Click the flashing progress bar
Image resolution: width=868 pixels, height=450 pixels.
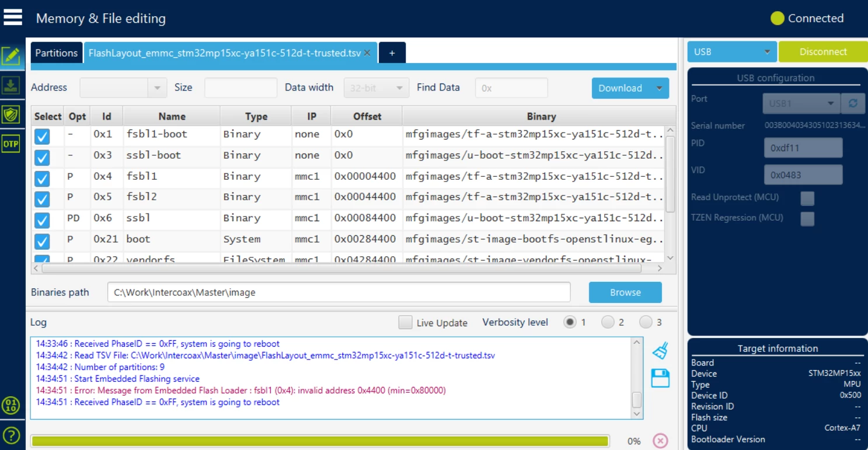pos(320,441)
